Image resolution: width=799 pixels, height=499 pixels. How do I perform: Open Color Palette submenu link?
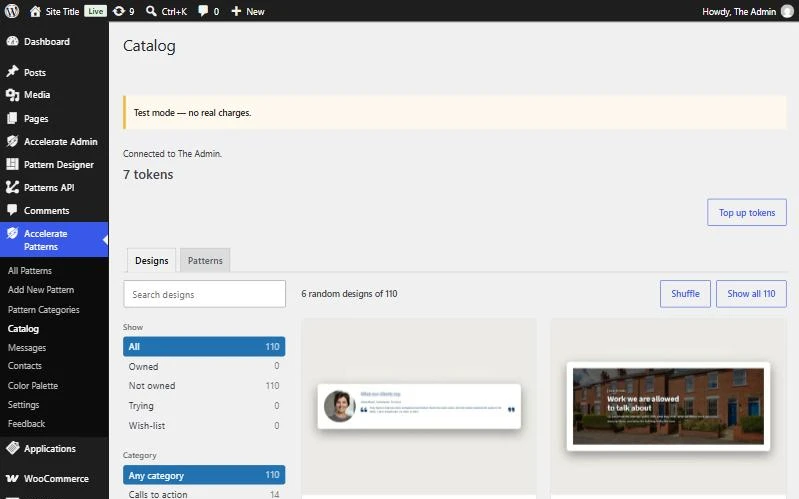pos(33,385)
